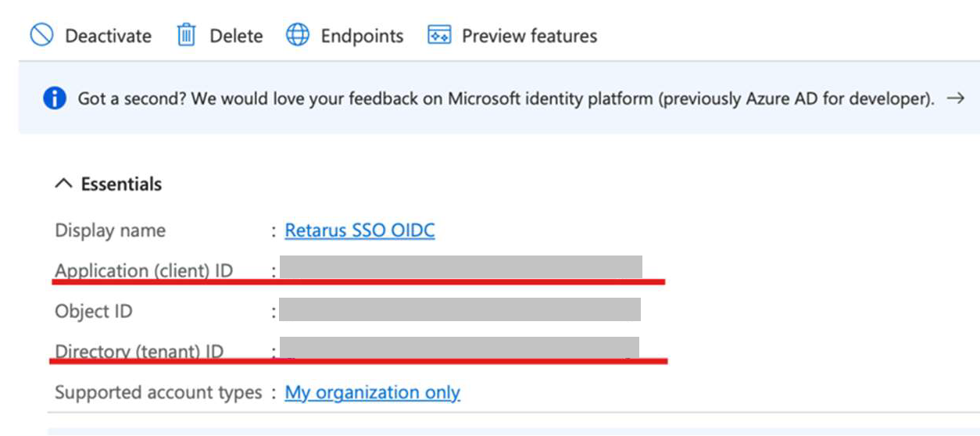Select the redacted Directory (tenant) ID value
The width and height of the screenshot is (980, 436).
point(460,348)
